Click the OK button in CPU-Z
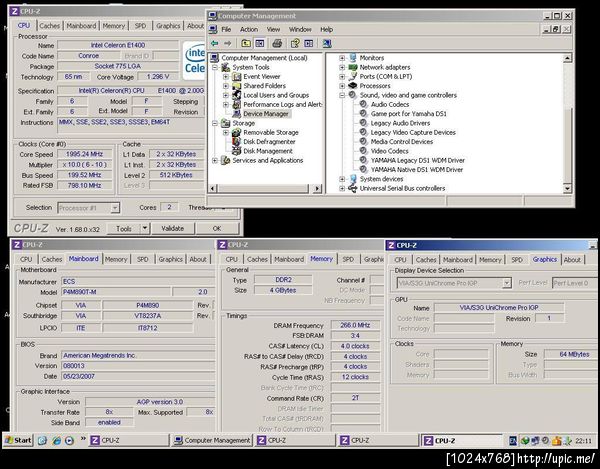Viewport: 600px width, 469px height. [217, 228]
